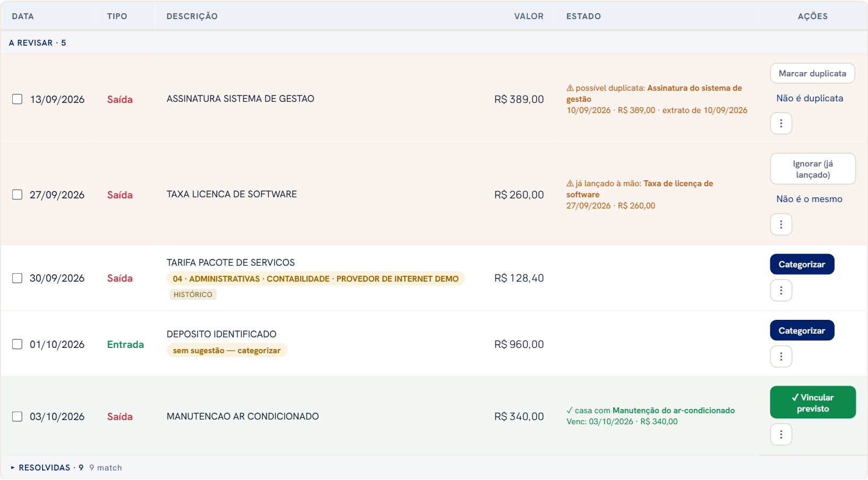
Task: Select checkbox for 27/09/2026 transaction
Action: pos(18,195)
